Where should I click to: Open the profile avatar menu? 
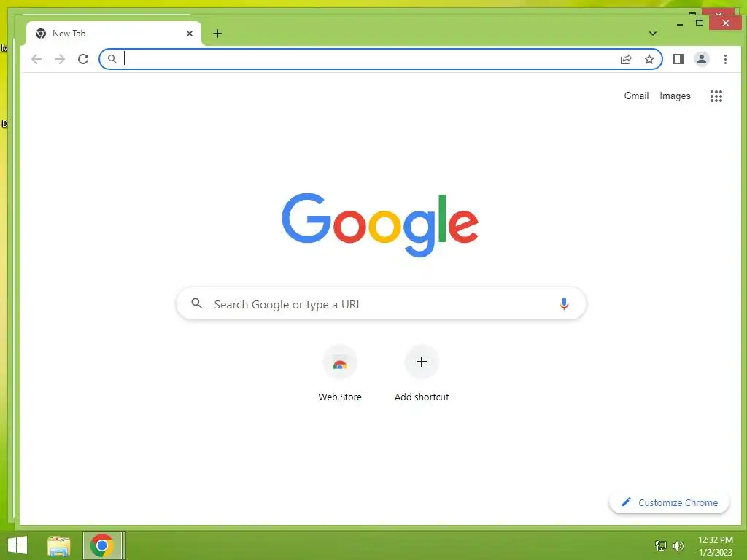[701, 59]
